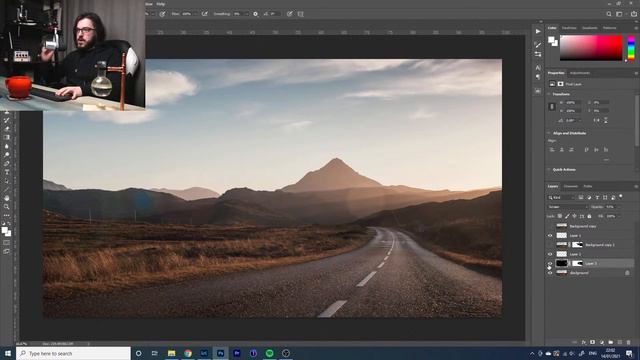The width and height of the screenshot is (640, 360).
Task: Click the search icon at top right
Action: pyautogui.click(x=609, y=14)
